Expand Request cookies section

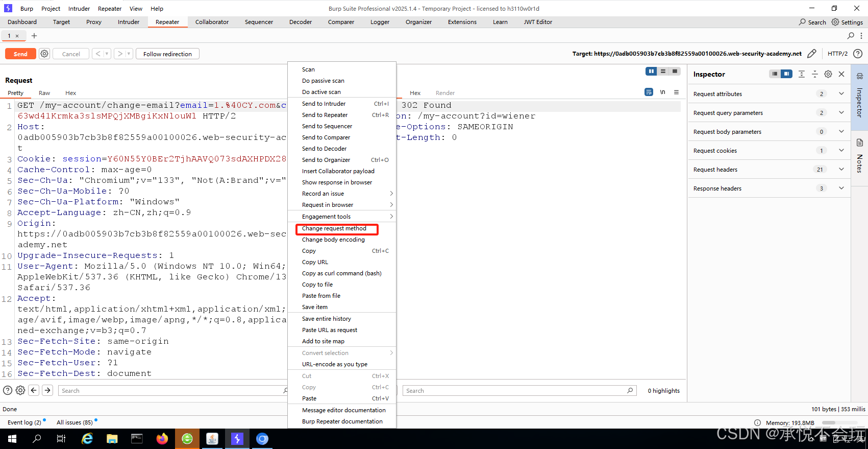[x=769, y=151]
